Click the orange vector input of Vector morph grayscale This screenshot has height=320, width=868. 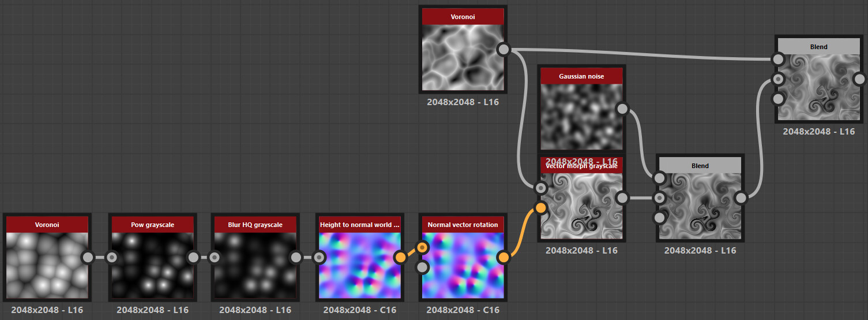[541, 208]
